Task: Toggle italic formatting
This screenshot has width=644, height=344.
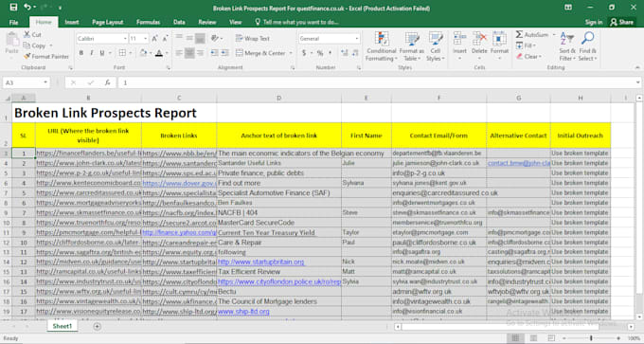Action: pos(91,53)
